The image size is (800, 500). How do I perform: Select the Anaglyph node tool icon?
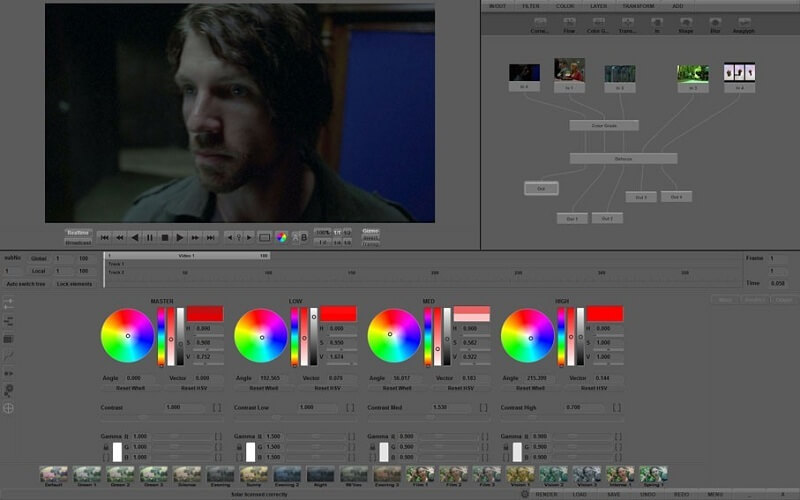[x=743, y=24]
